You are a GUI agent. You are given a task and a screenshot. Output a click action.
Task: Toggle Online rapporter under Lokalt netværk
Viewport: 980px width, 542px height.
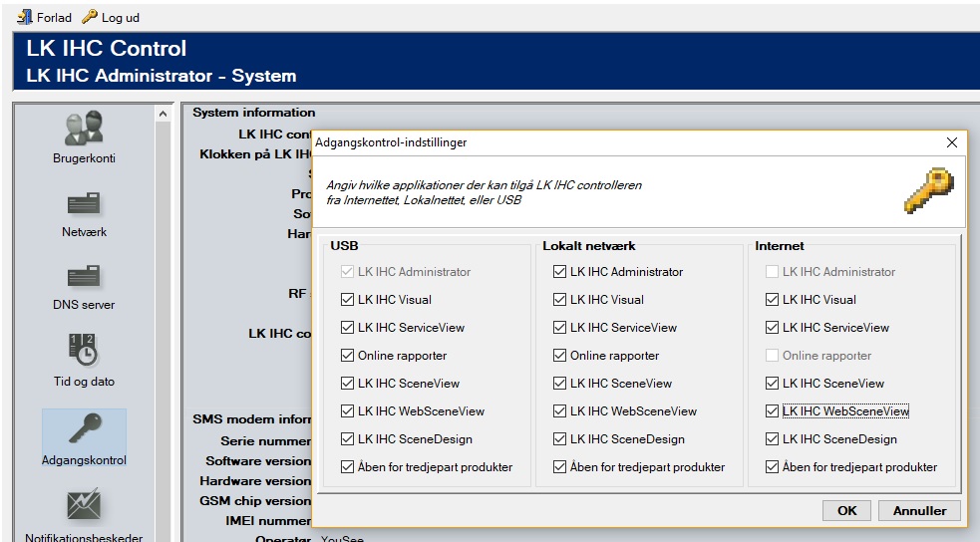559,356
